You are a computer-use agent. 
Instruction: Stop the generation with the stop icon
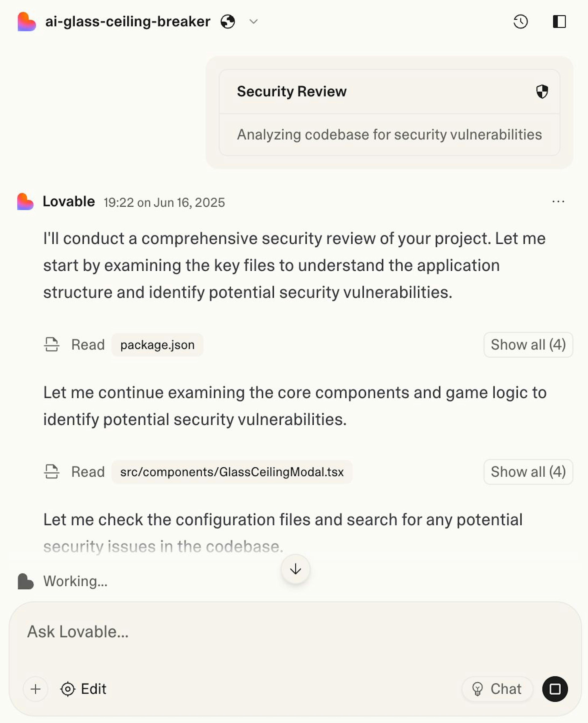[555, 689]
